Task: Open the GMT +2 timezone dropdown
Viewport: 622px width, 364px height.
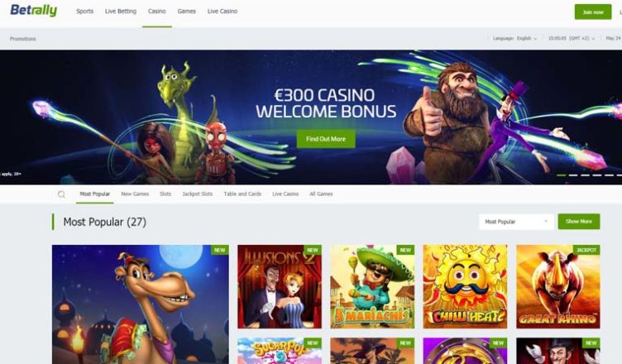Action: coord(572,39)
